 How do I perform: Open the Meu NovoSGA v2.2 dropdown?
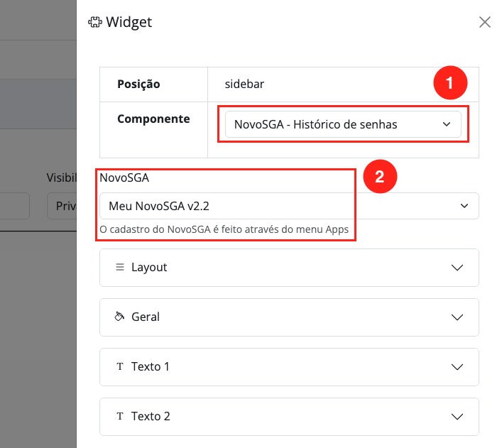[x=289, y=206]
